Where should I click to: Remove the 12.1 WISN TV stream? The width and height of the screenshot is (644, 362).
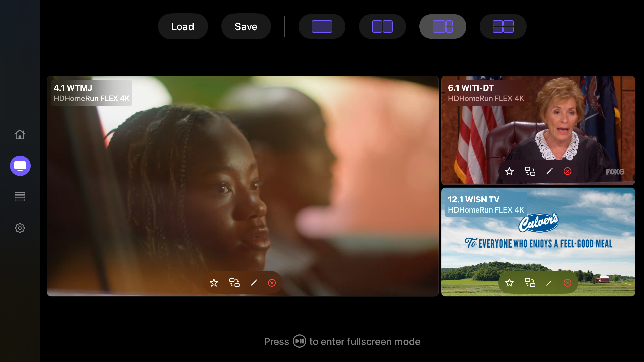pyautogui.click(x=567, y=283)
